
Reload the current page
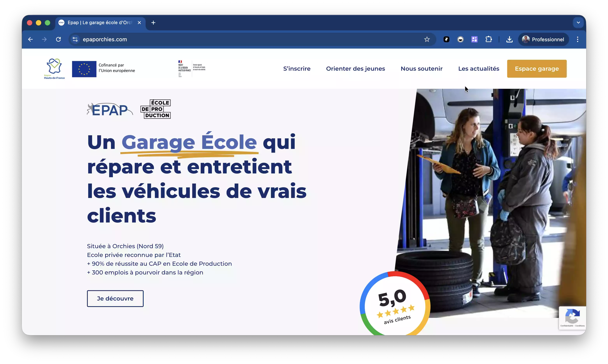pos(58,39)
